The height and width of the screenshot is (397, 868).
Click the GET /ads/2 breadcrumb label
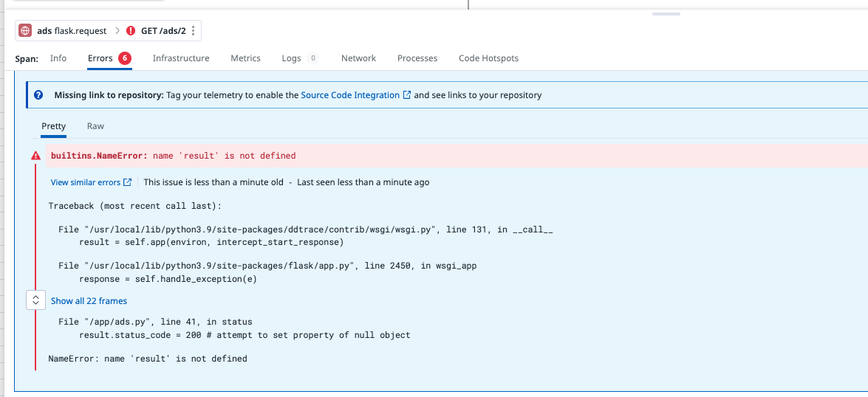(163, 31)
